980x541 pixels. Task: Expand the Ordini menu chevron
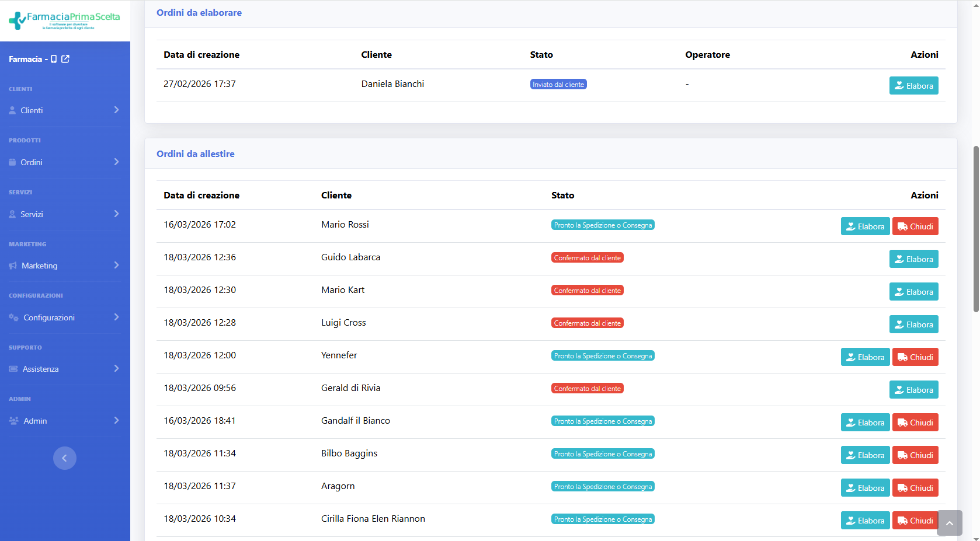click(116, 162)
